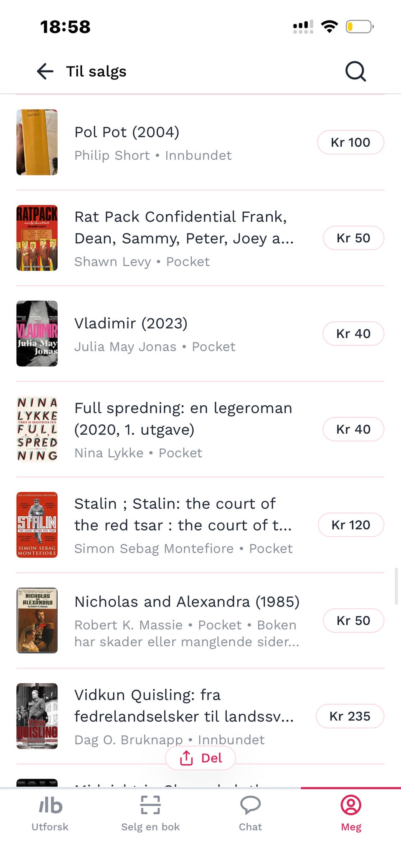The height and width of the screenshot is (868, 401).
Task: Tap the Wi-Fi status icon
Action: pos(330,26)
